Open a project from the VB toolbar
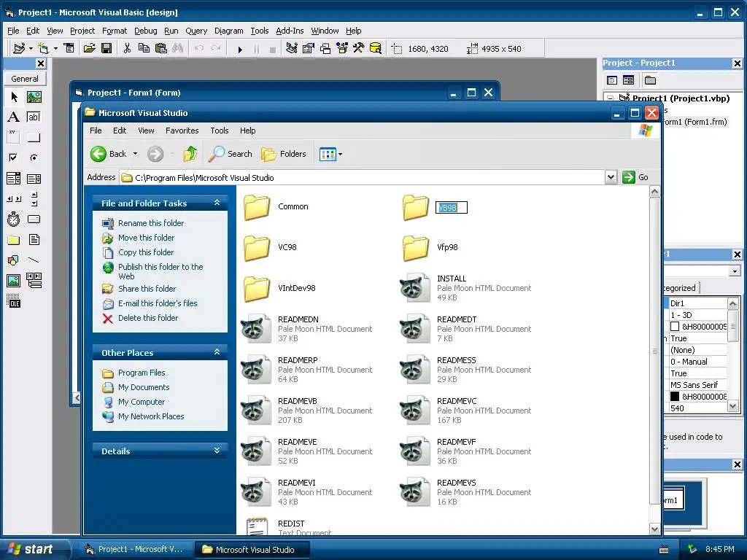Screen dimensions: 747x560 [90, 49]
